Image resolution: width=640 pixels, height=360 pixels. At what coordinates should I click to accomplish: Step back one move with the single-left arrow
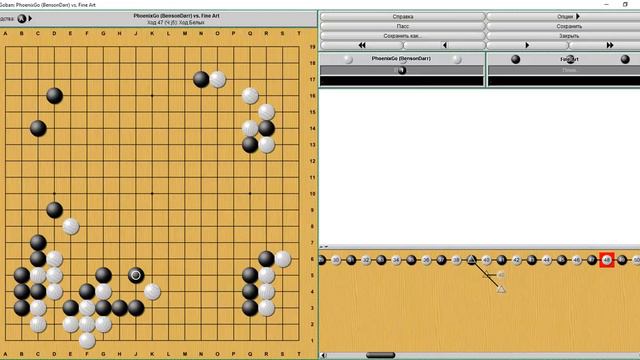coord(444,45)
